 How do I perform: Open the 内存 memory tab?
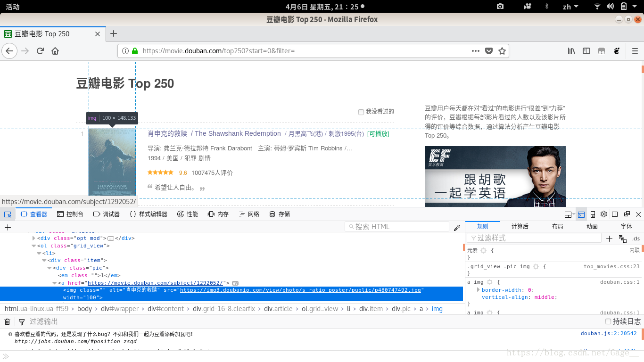(x=218, y=214)
